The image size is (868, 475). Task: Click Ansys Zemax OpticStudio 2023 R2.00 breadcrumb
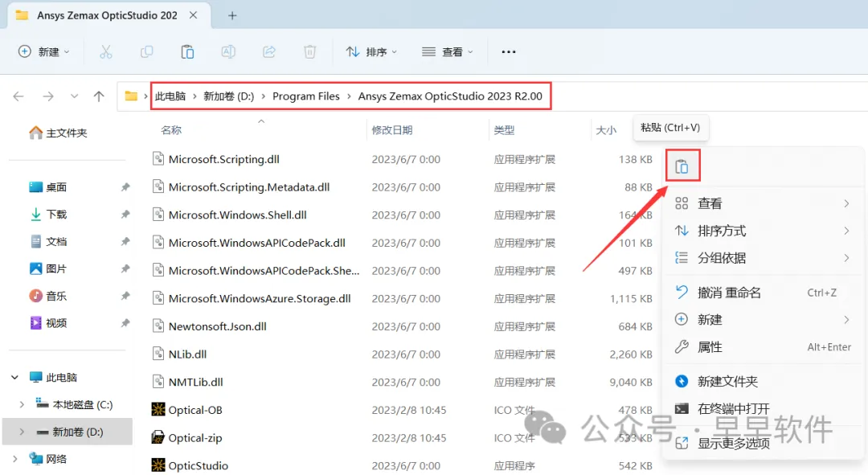(450, 96)
